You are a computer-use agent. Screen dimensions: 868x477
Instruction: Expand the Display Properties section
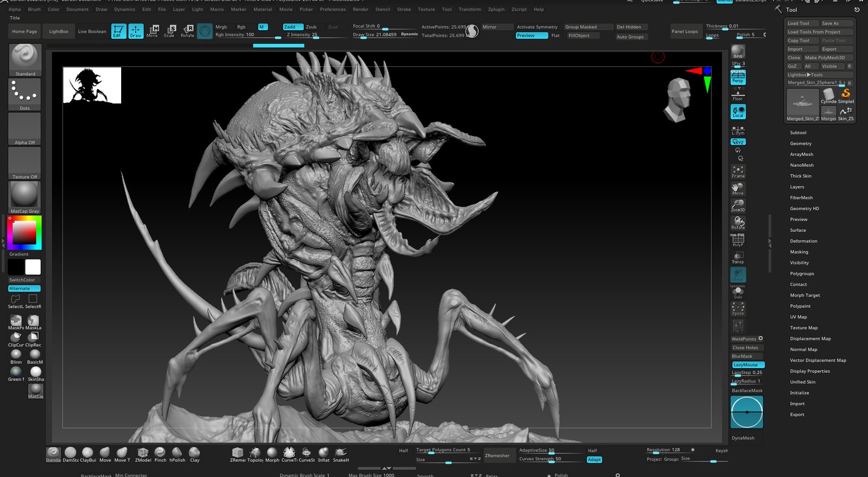pyautogui.click(x=810, y=371)
